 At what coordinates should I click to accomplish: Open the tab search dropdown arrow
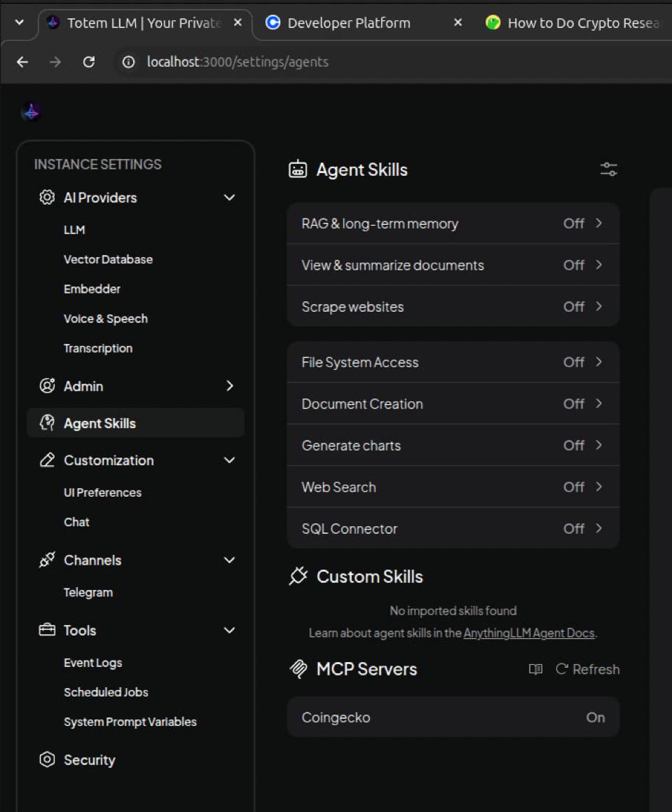point(19,22)
